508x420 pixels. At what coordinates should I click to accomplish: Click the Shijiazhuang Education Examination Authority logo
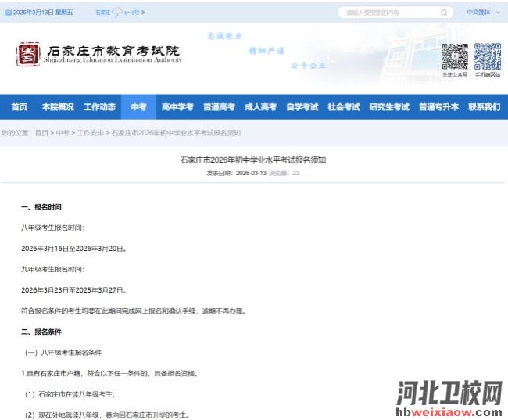coord(99,54)
